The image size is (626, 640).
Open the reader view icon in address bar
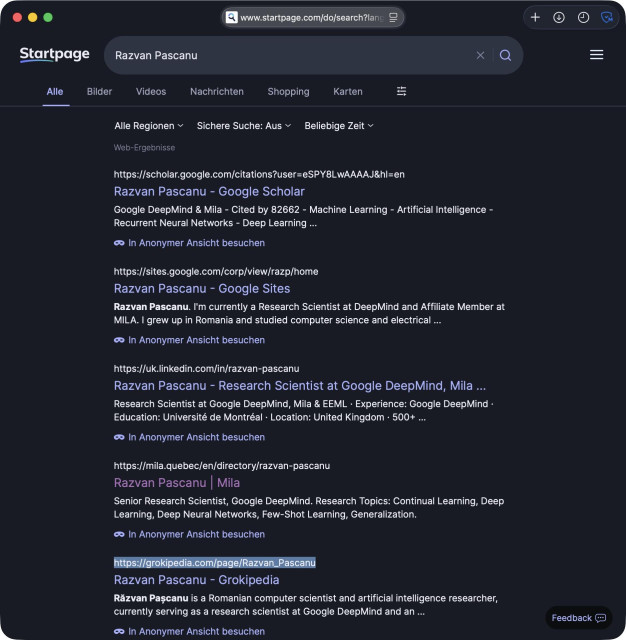[x=393, y=18]
